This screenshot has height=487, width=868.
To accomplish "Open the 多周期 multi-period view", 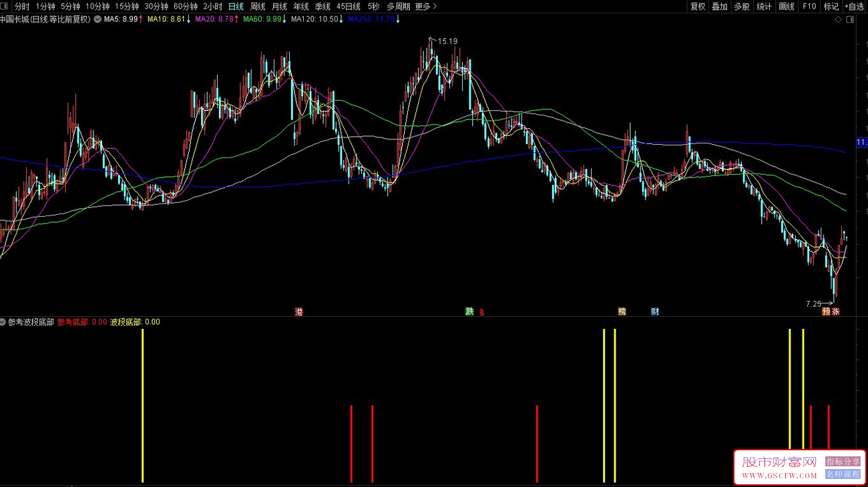I will (x=399, y=7).
